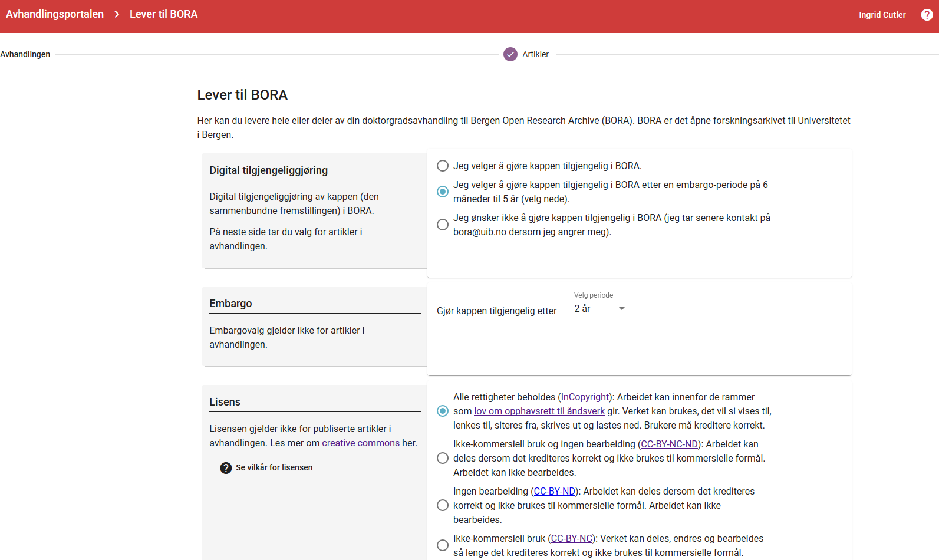The image size is (939, 560).
Task: Select the embargo-periode availability radio option
Action: [x=443, y=192]
